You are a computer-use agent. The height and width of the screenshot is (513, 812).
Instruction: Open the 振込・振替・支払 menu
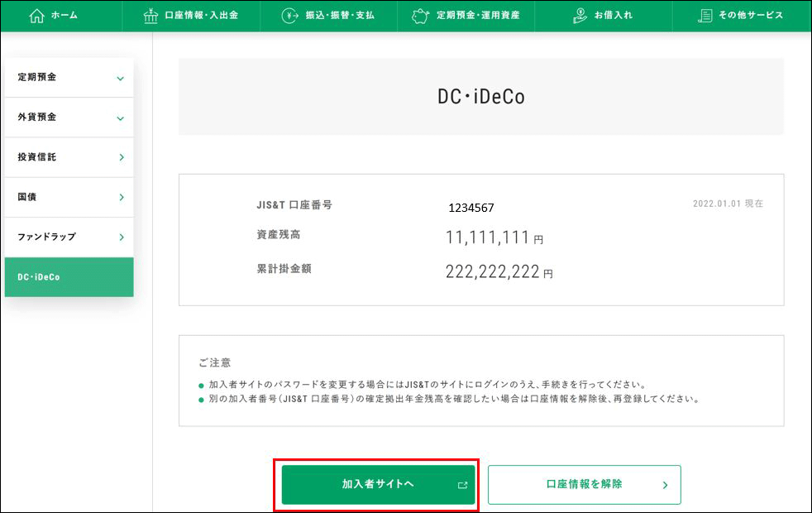tap(339, 16)
